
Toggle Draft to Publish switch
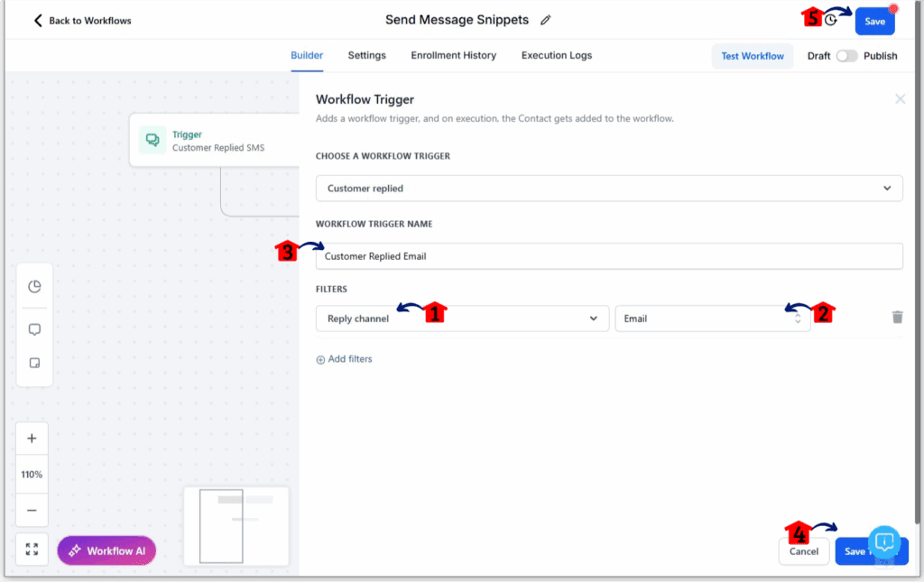point(846,56)
